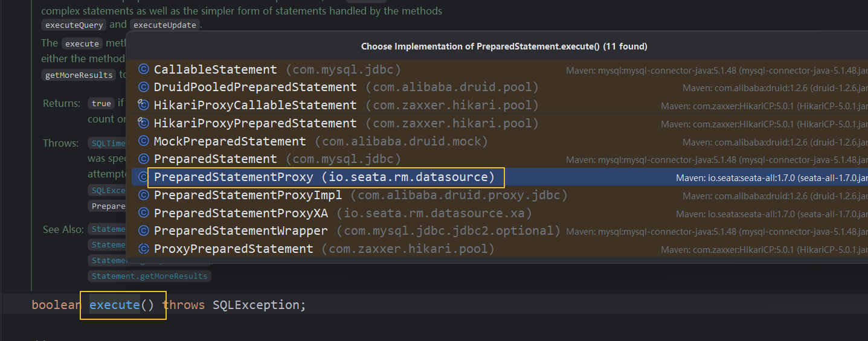Open the Statement.getMoreResults doc link
Image resolution: width=868 pixels, height=341 pixels.
click(x=150, y=276)
